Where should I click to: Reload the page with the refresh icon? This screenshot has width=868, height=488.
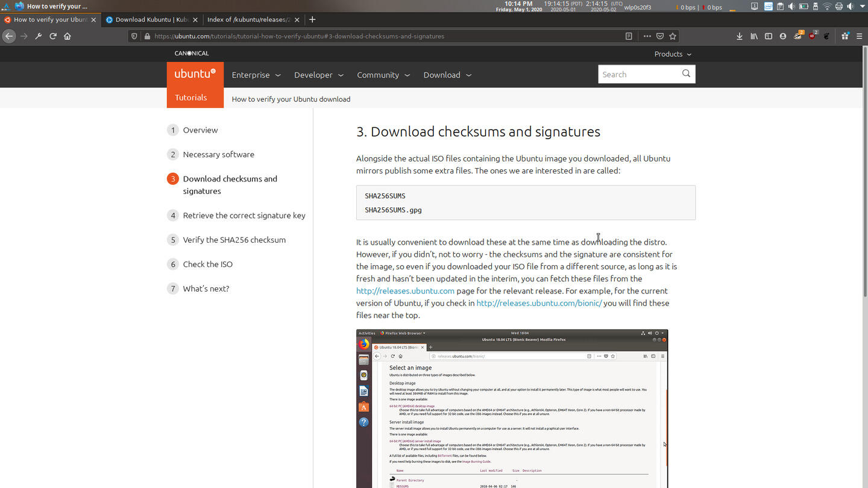point(53,36)
